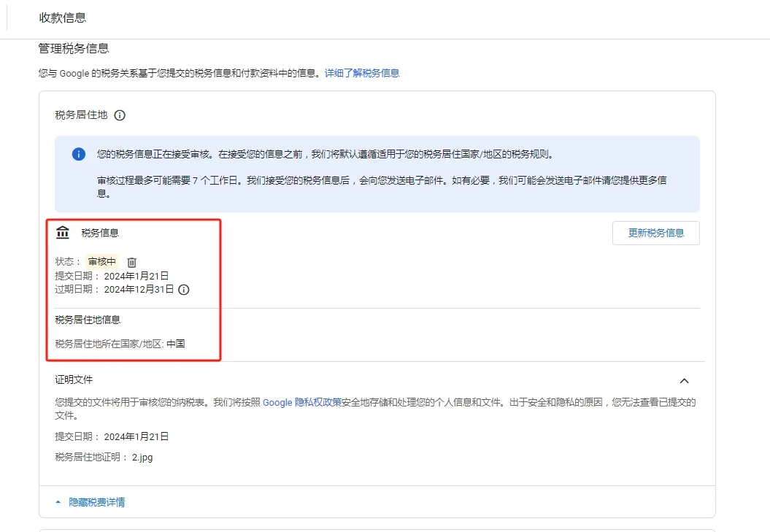Screen dimensions: 770x532
Task: Click the 管理税务信息 heading
Action: [x=74, y=48]
